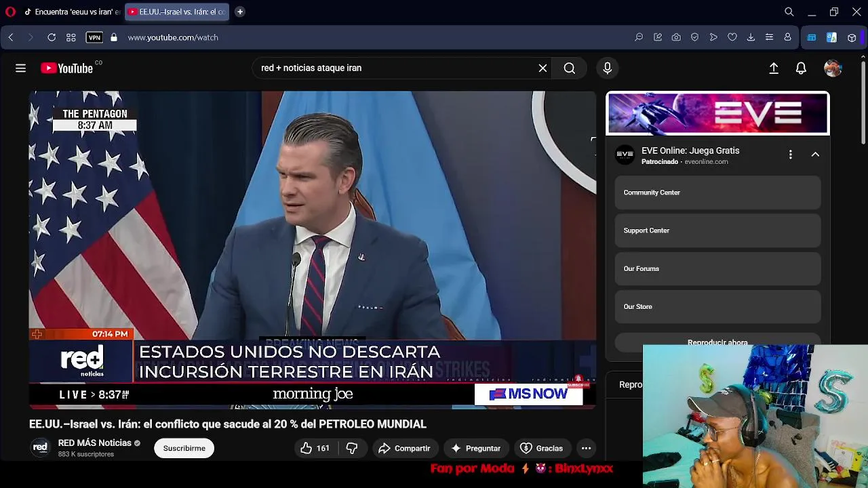Image resolution: width=868 pixels, height=488 pixels.
Task: Open the Speed Dial start page grid
Action: tap(71, 37)
